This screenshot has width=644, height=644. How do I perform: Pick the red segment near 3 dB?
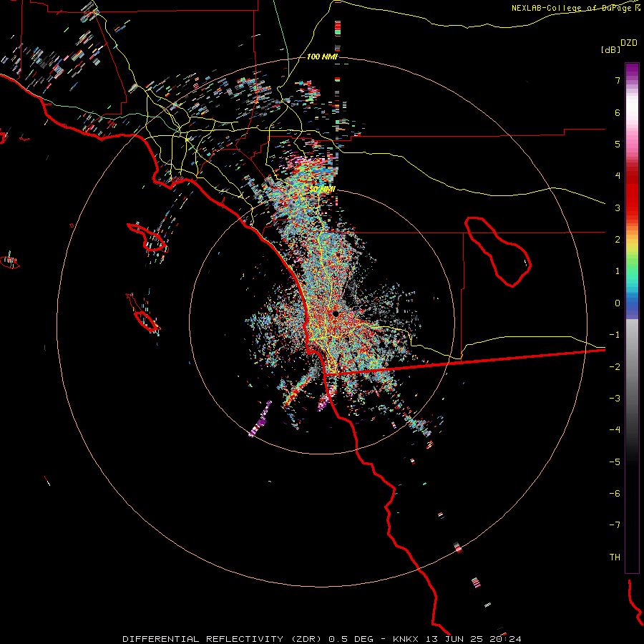tap(632, 201)
